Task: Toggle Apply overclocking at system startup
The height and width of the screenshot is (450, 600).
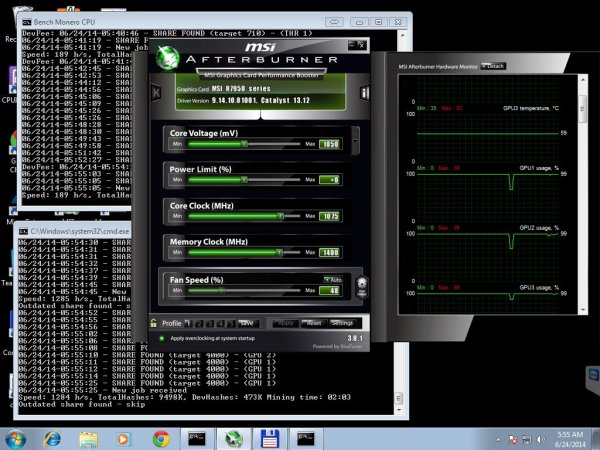Action: point(162,338)
